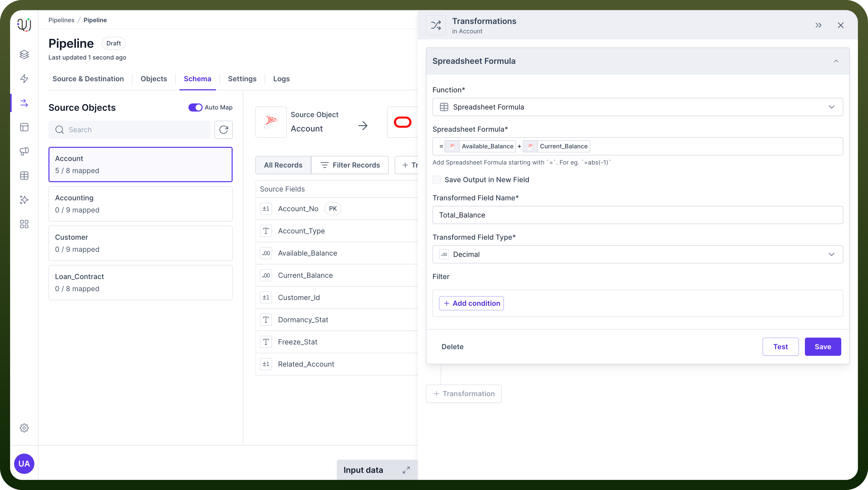The width and height of the screenshot is (868, 490).
Task: Open the four-squares apps sidebar icon
Action: tap(24, 224)
